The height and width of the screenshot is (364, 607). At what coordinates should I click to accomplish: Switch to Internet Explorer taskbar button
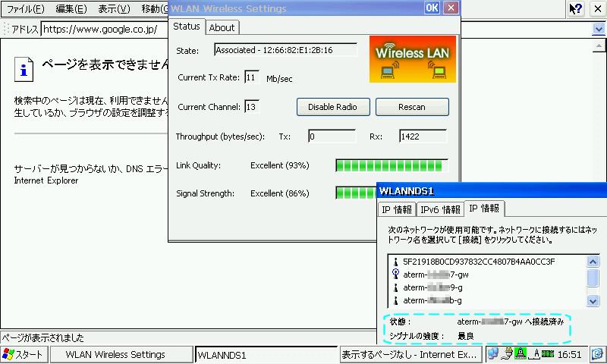[x=410, y=354]
